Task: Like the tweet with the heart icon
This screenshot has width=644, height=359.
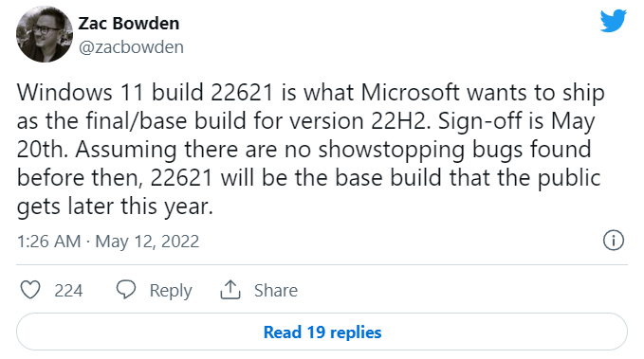Action: click(30, 290)
